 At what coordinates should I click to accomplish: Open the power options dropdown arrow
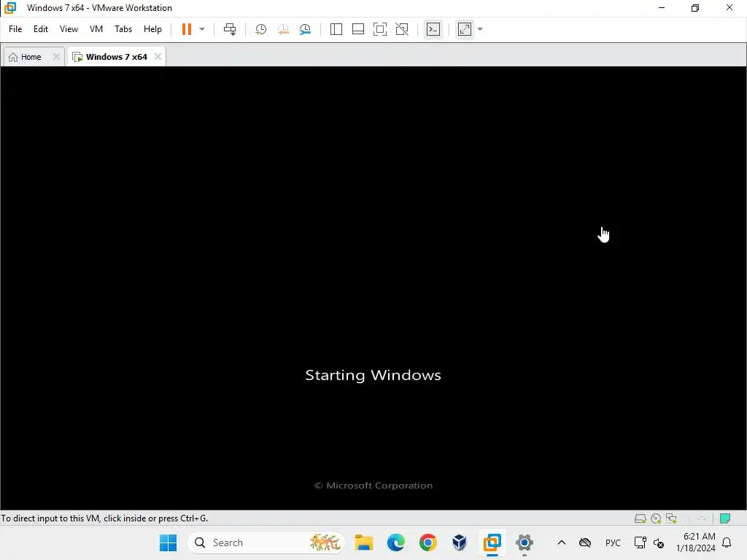pyautogui.click(x=202, y=29)
